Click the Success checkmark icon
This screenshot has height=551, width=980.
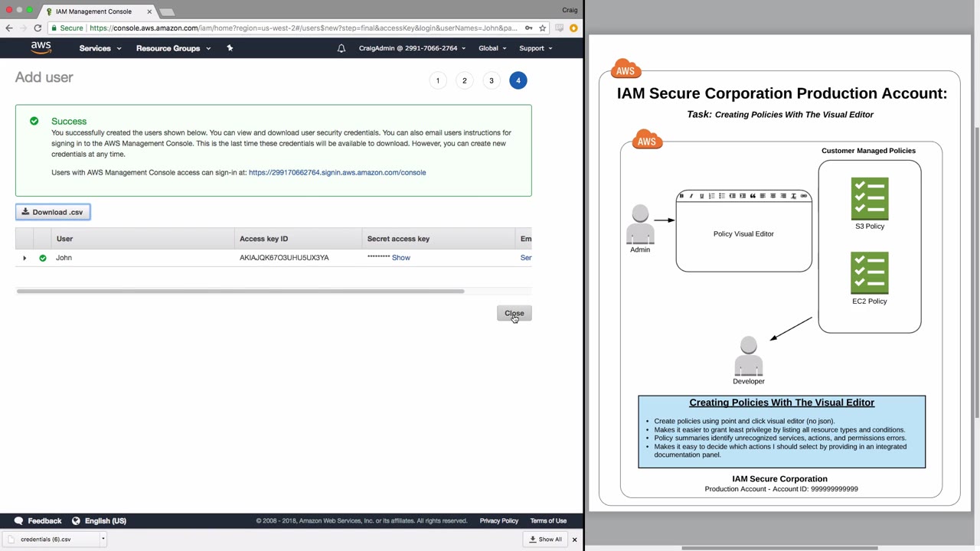pyautogui.click(x=34, y=121)
